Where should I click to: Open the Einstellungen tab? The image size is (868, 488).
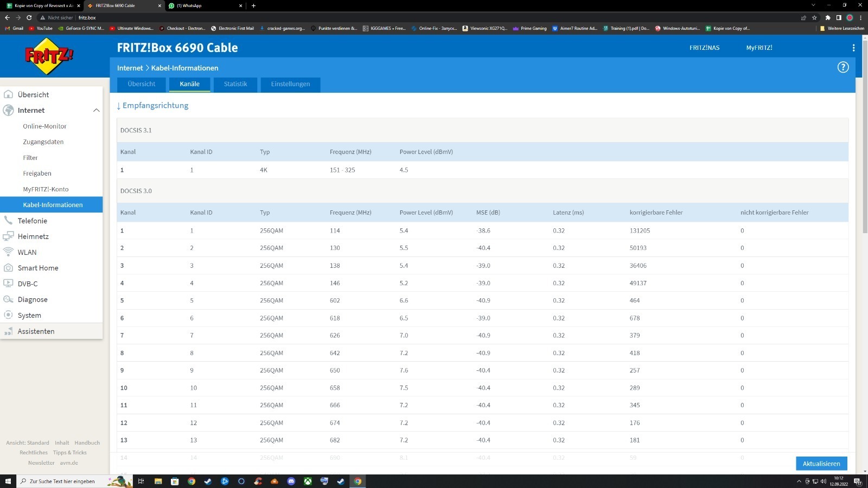coord(290,84)
